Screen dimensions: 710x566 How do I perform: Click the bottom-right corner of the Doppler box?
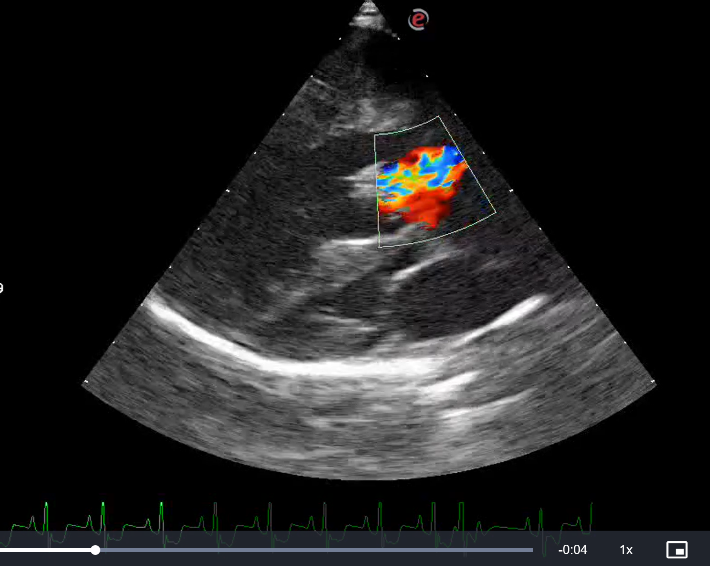pyautogui.click(x=495, y=211)
